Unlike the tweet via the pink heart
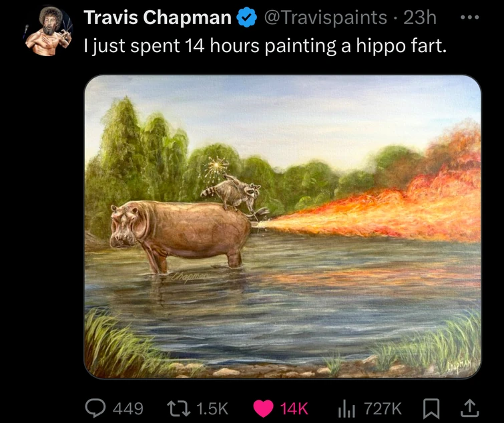 click(x=264, y=407)
